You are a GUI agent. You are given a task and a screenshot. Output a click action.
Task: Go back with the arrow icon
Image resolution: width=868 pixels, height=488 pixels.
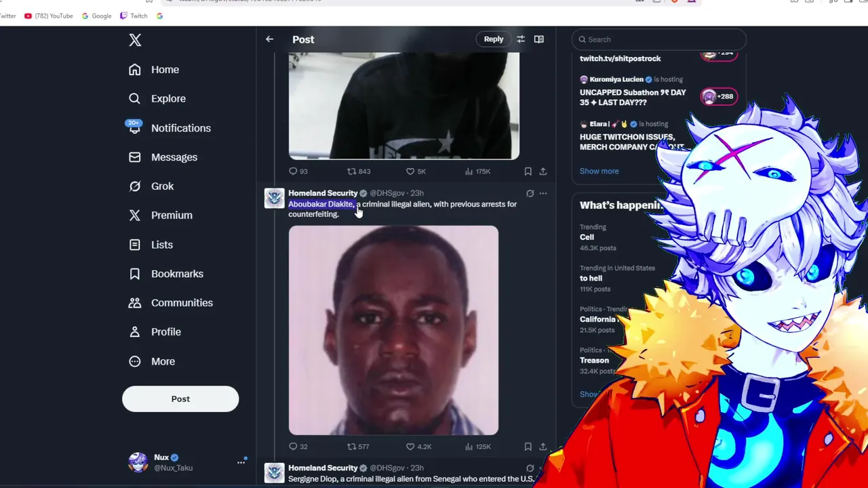[270, 39]
